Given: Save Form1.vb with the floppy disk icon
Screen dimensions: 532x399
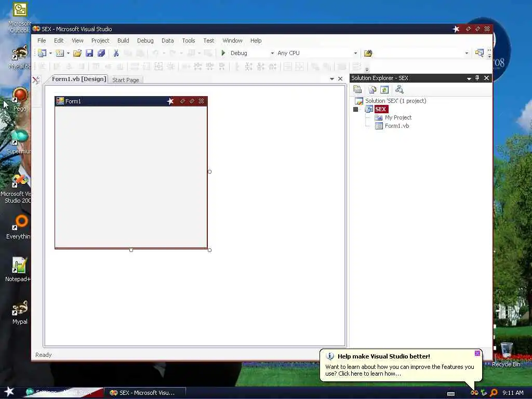Looking at the screenshot, I should point(89,53).
